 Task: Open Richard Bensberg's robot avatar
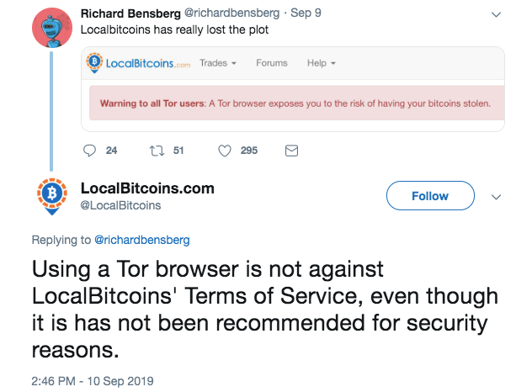pyautogui.click(x=52, y=28)
